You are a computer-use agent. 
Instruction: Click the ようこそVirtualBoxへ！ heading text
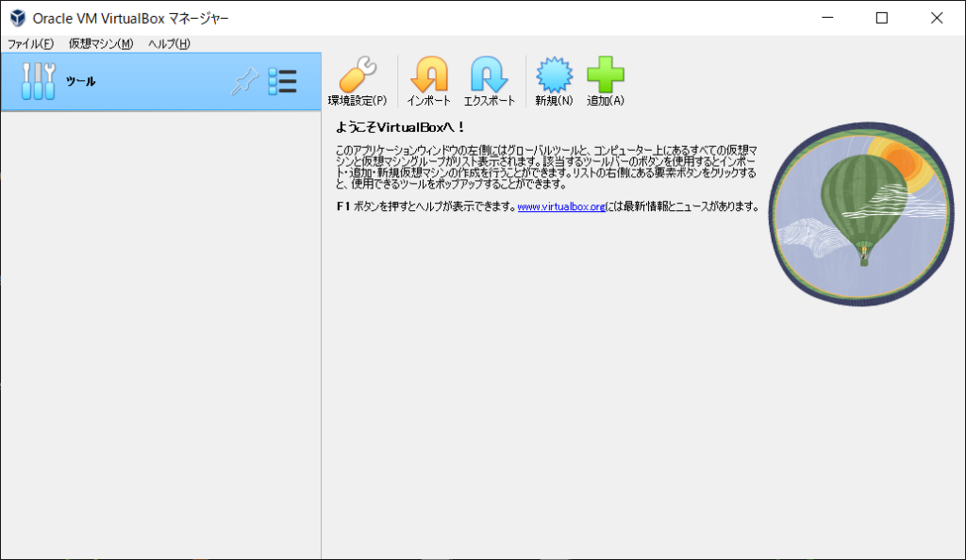click(x=400, y=127)
